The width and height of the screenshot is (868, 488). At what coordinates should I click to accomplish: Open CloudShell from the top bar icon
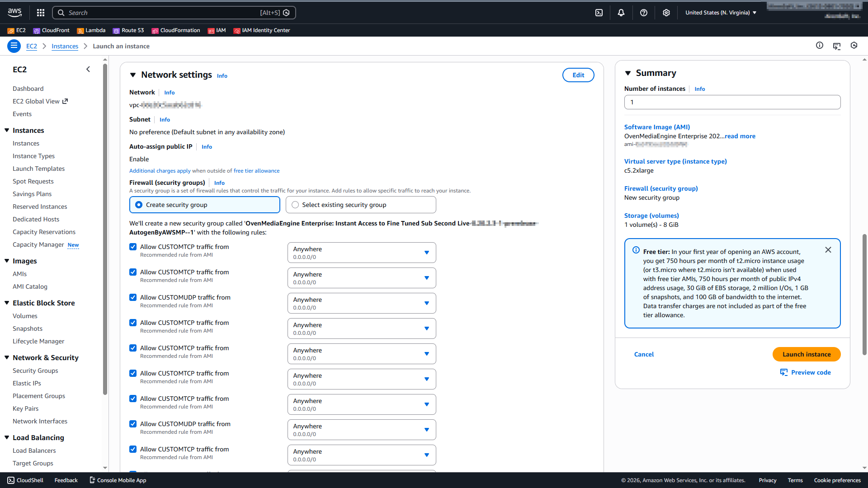[599, 13]
